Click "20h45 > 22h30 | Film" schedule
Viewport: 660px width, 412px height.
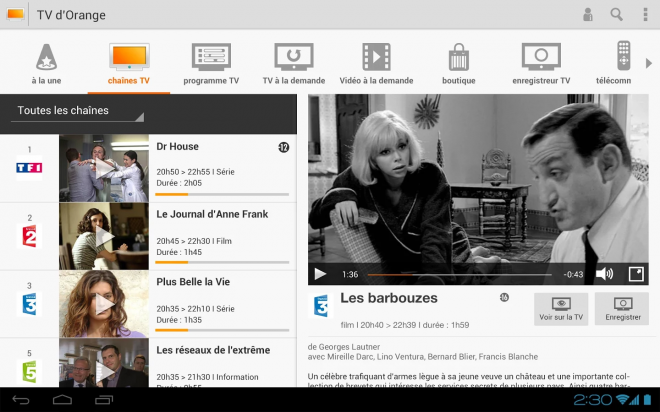[x=194, y=241]
